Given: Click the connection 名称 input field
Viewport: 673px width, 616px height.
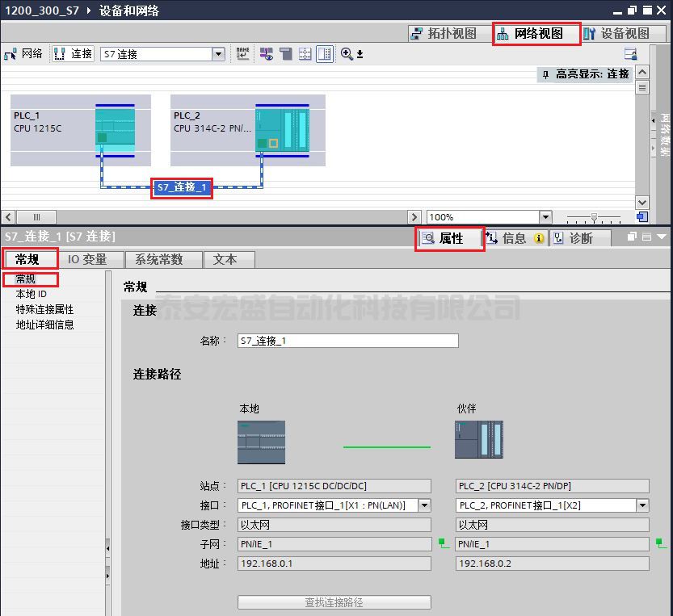Looking at the screenshot, I should 347,341.
